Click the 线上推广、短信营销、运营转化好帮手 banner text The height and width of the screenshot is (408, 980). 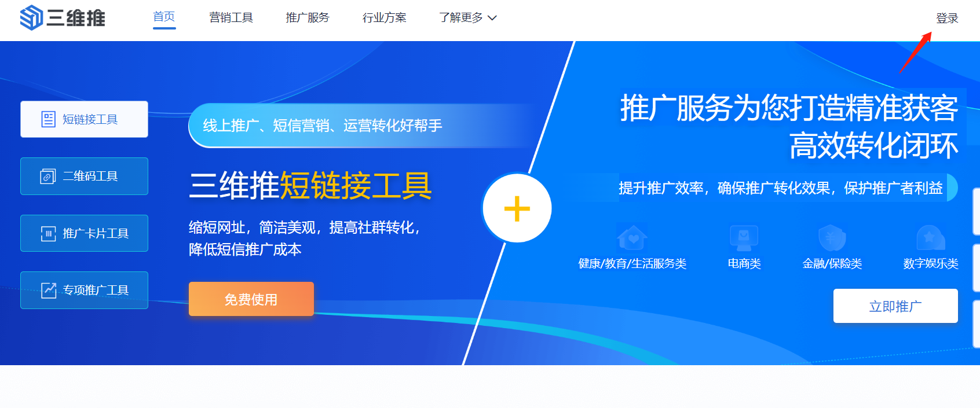pos(323,126)
